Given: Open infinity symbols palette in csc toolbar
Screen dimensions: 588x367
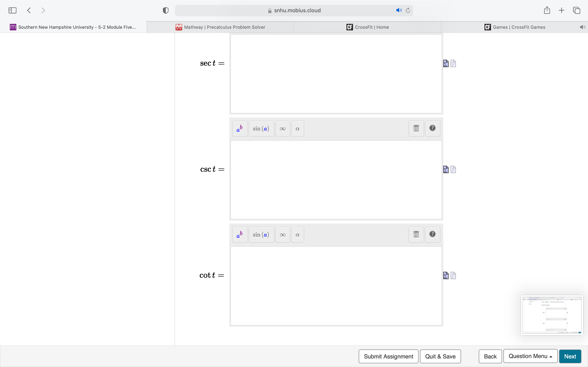Looking at the screenshot, I should point(283,129).
